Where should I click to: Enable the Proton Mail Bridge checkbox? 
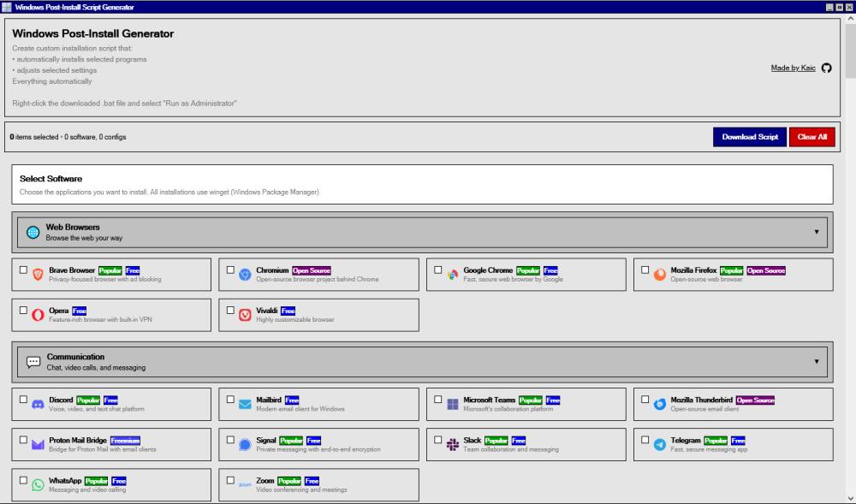point(23,440)
